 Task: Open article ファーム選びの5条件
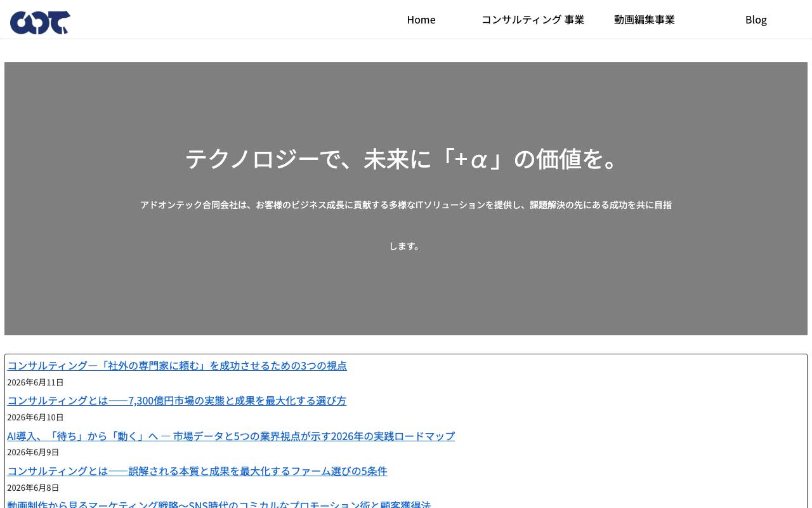point(197,471)
